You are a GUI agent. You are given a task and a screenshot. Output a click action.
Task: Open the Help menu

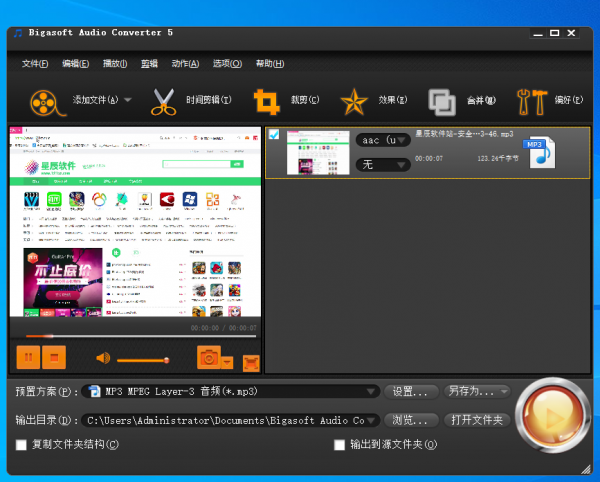pyautogui.click(x=270, y=64)
